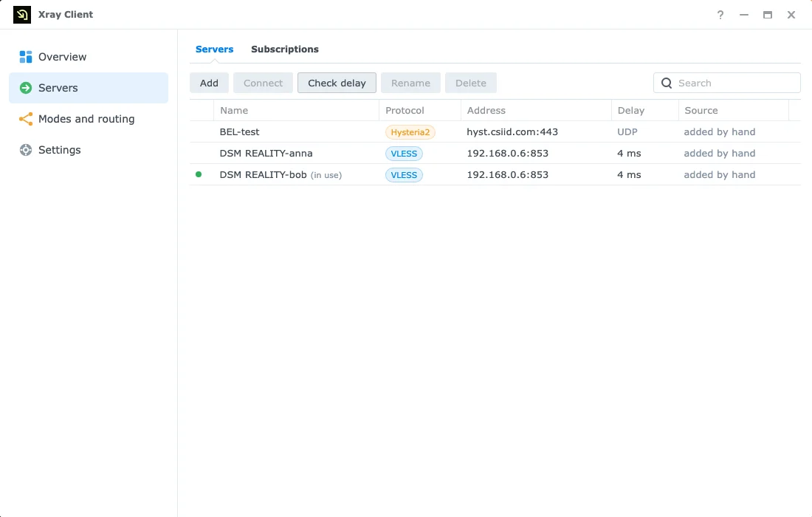Click the Rename button
The height and width of the screenshot is (517, 812).
coord(410,83)
